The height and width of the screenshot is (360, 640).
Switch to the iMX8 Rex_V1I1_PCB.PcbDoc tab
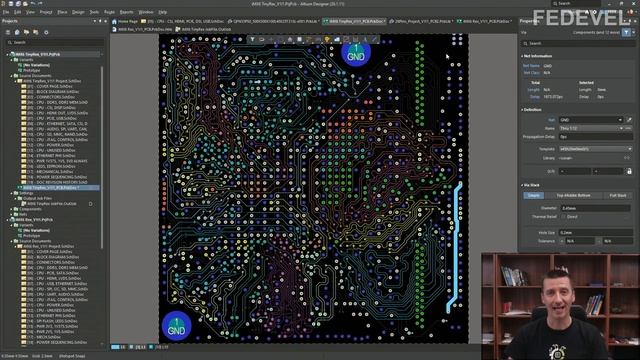pyautogui.click(x=484, y=21)
